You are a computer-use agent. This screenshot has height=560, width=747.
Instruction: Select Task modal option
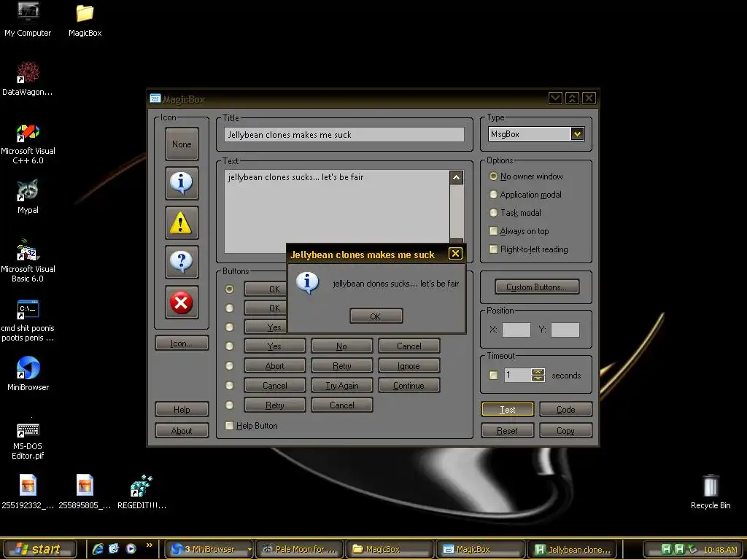[516, 212]
